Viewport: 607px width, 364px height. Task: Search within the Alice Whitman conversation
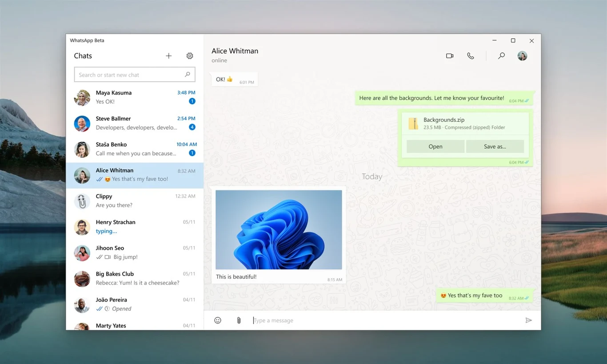click(x=501, y=56)
